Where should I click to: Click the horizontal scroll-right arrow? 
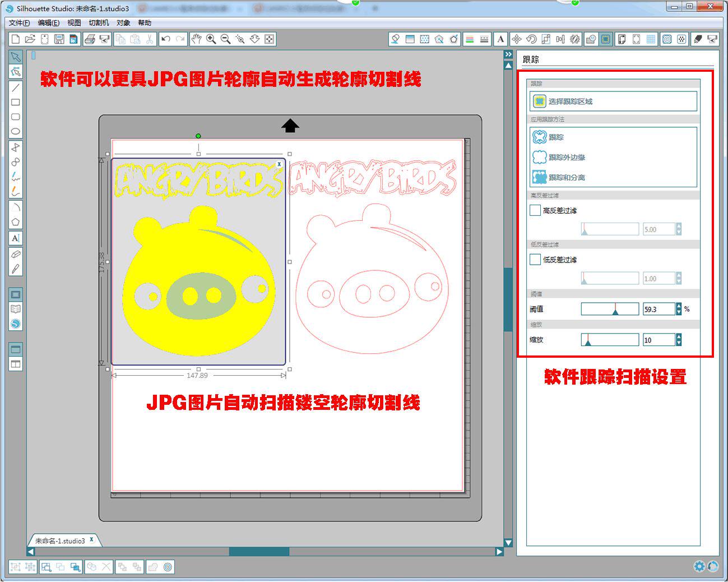(499, 552)
